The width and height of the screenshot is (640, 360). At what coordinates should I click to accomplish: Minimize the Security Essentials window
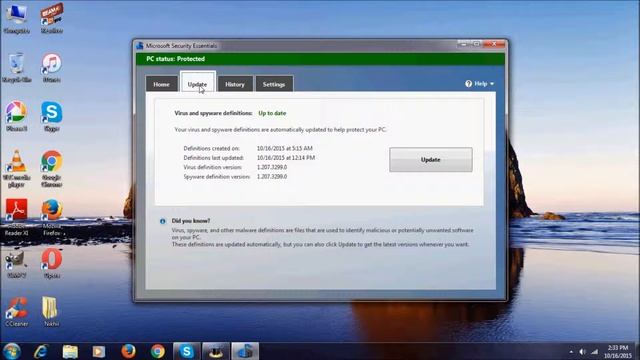(464, 44)
